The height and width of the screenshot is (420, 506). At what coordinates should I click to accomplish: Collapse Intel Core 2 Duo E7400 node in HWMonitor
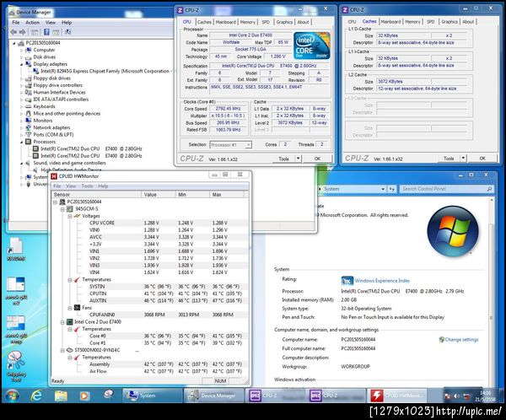(x=62, y=322)
